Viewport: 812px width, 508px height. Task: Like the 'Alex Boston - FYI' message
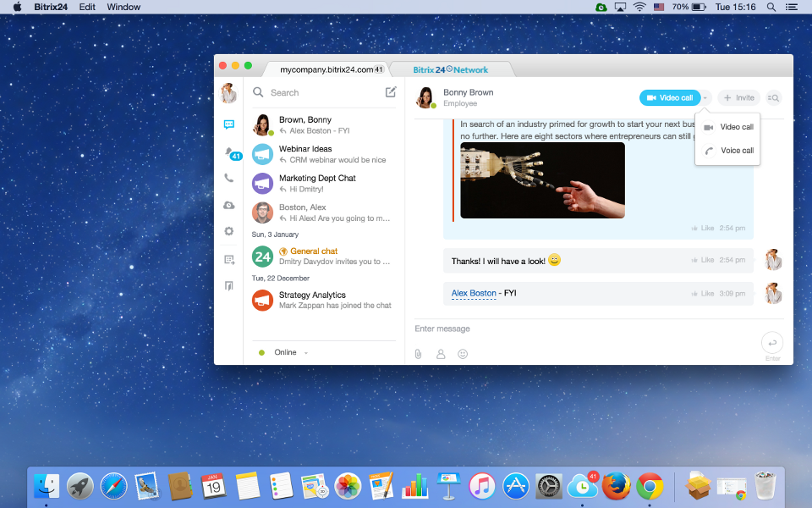click(x=703, y=294)
